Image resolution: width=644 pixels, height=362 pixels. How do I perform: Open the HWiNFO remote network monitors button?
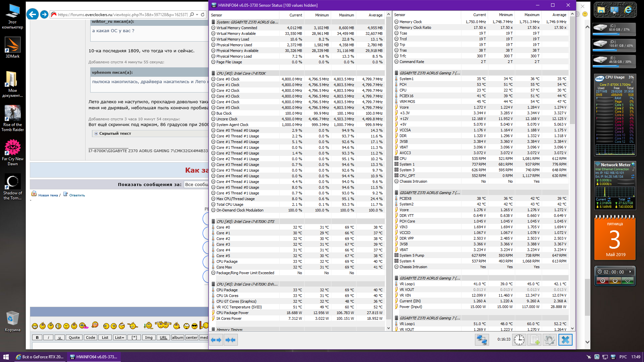pos(482,340)
